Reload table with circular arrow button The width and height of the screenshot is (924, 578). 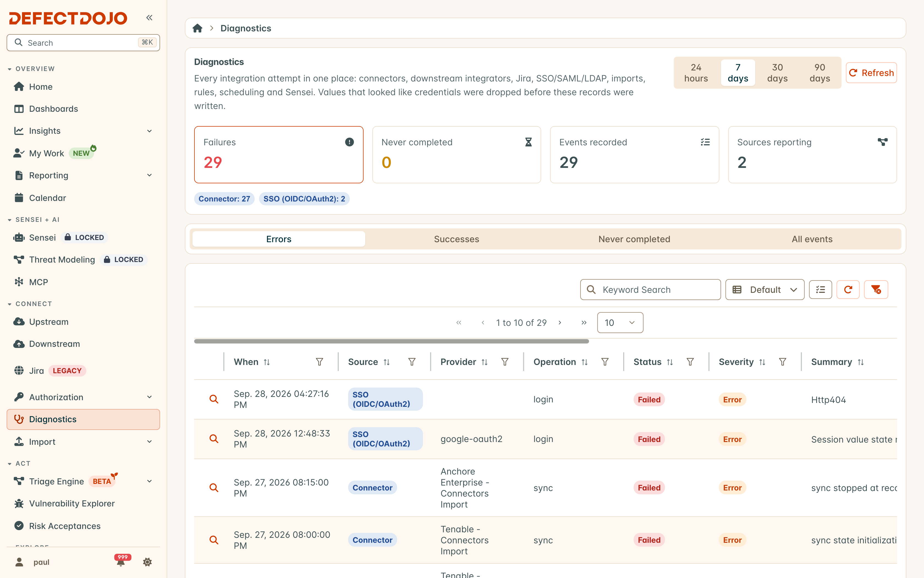848,289
